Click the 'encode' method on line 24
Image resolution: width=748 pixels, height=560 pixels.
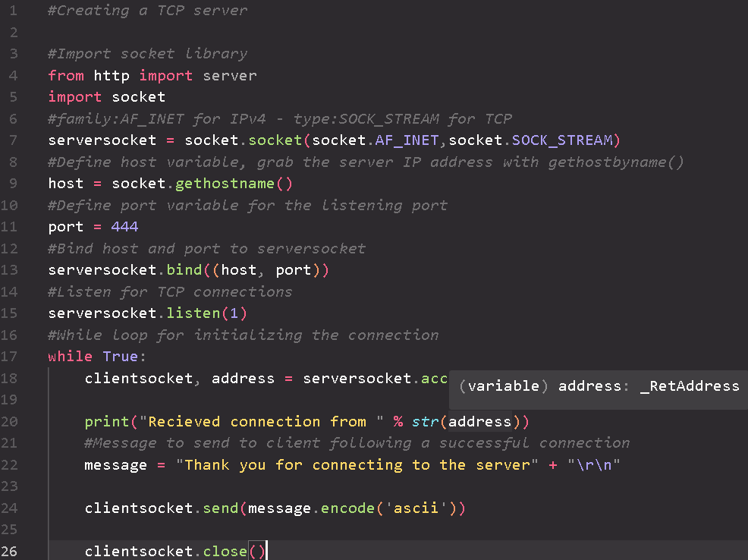click(347, 508)
